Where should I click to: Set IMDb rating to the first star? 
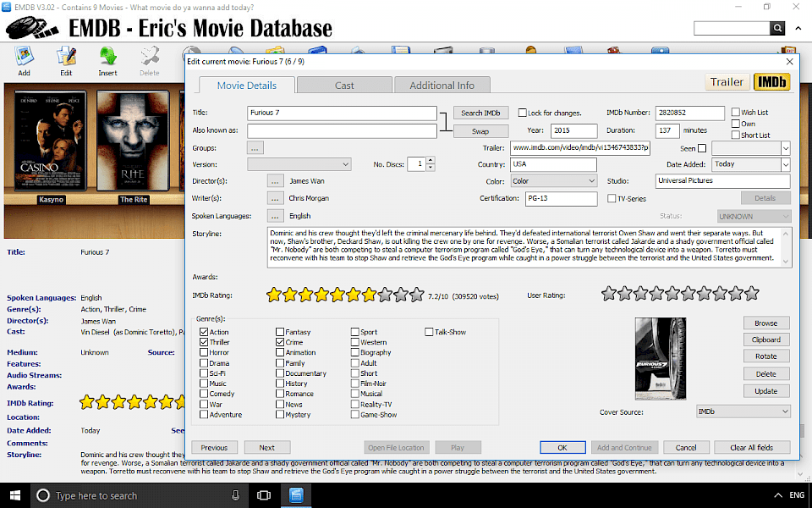click(x=273, y=295)
